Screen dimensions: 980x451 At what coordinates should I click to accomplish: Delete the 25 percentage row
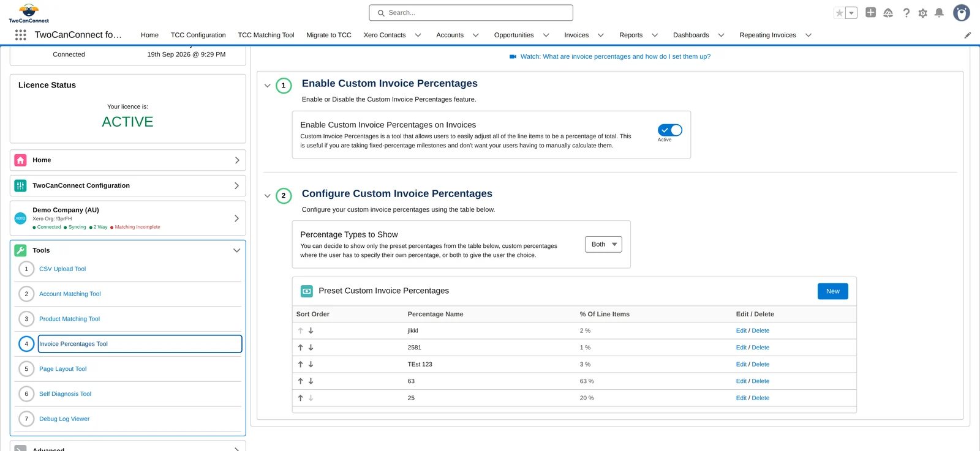pyautogui.click(x=761, y=398)
